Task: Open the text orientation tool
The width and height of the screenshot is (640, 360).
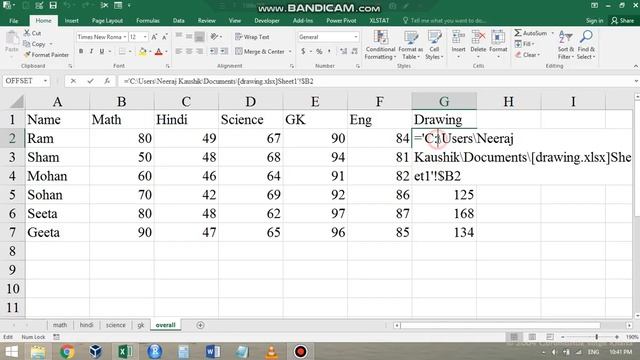Action: 215,37
